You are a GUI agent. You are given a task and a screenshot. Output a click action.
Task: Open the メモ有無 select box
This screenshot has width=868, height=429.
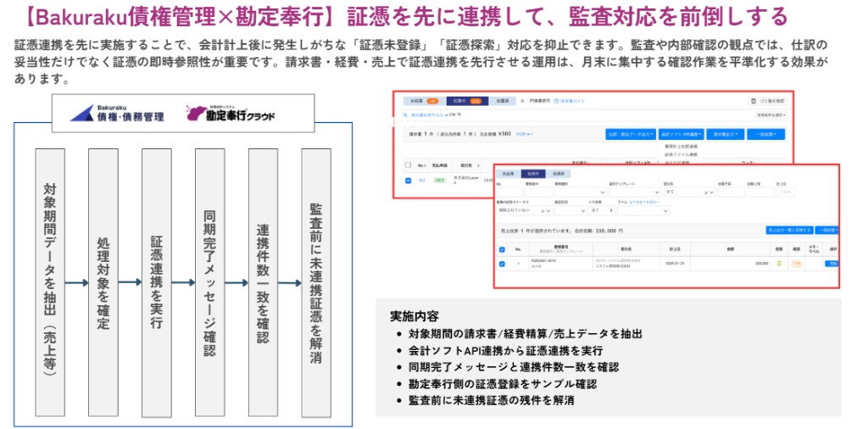[x=601, y=211]
